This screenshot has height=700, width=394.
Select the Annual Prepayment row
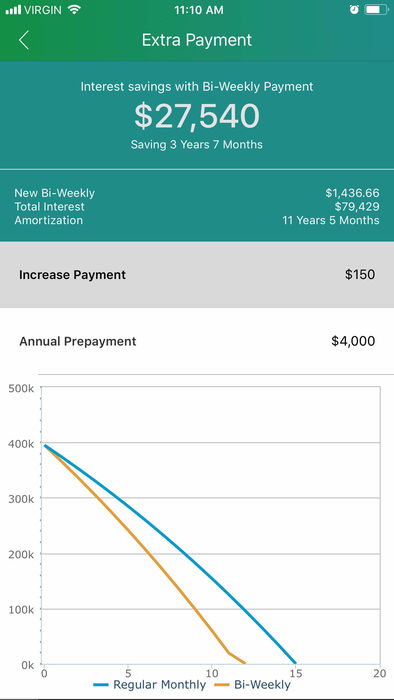197,342
